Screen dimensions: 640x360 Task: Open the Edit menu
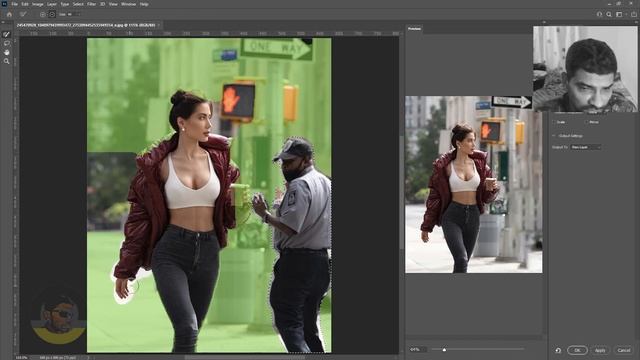pos(25,4)
